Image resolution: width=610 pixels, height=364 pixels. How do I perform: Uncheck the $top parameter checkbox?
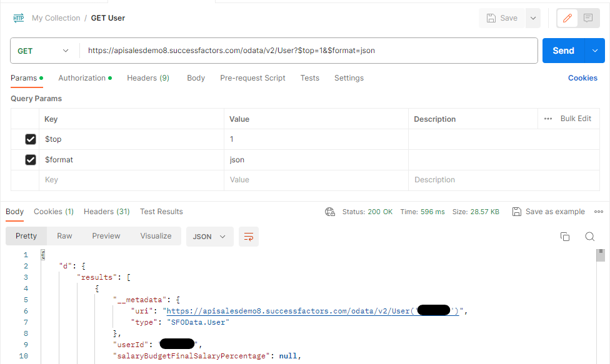(30, 139)
